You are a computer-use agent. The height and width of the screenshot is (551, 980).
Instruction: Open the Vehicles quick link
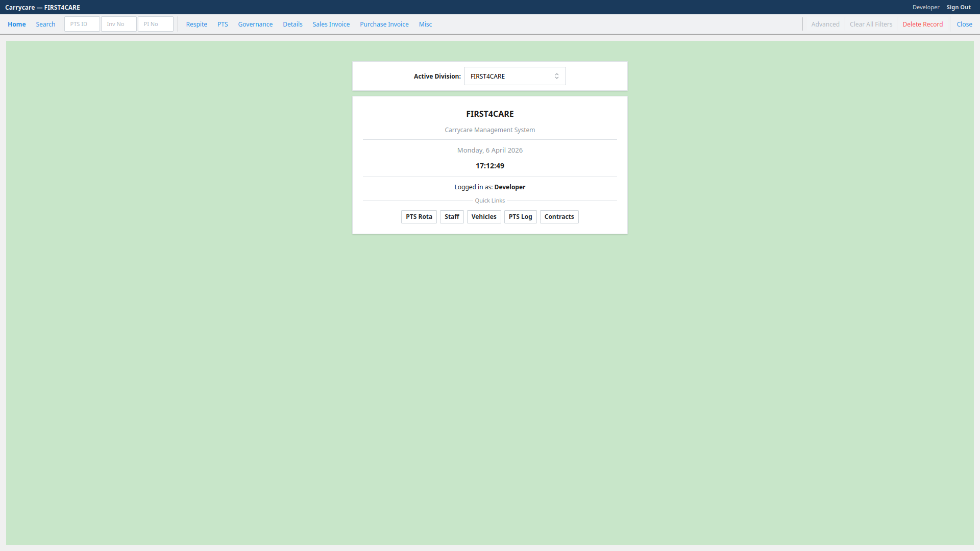coord(484,217)
